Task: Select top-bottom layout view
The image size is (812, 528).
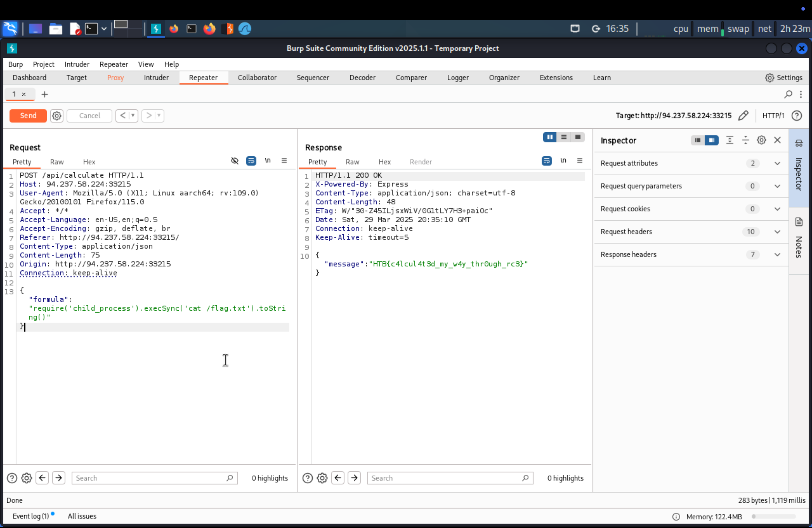Action: point(564,137)
